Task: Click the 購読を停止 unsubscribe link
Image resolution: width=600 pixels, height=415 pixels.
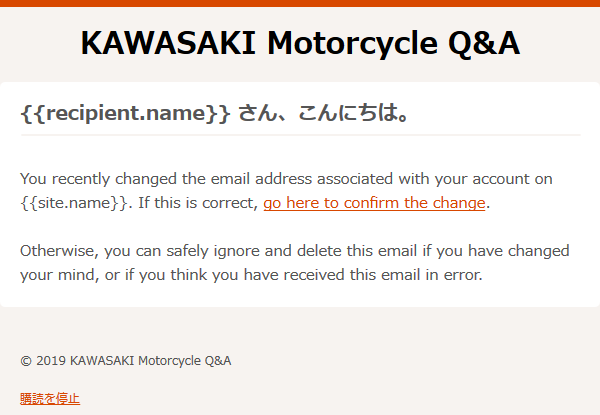Action: [50, 399]
